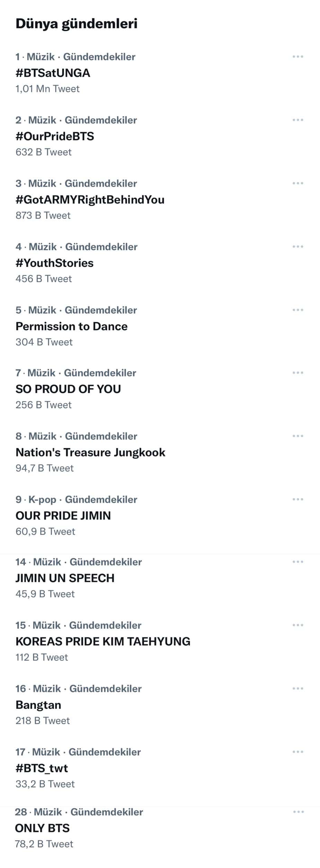
Task: Click three-dot menu beside Nation's Treasure Jungkook
Action: [297, 436]
